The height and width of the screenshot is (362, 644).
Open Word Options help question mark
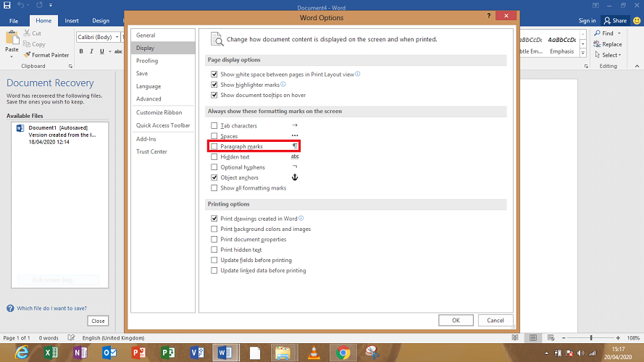point(489,16)
